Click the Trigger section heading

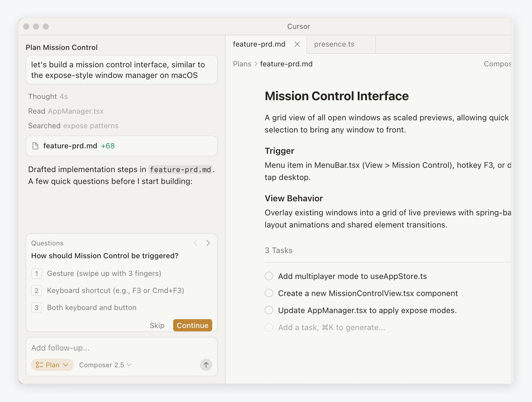(279, 151)
